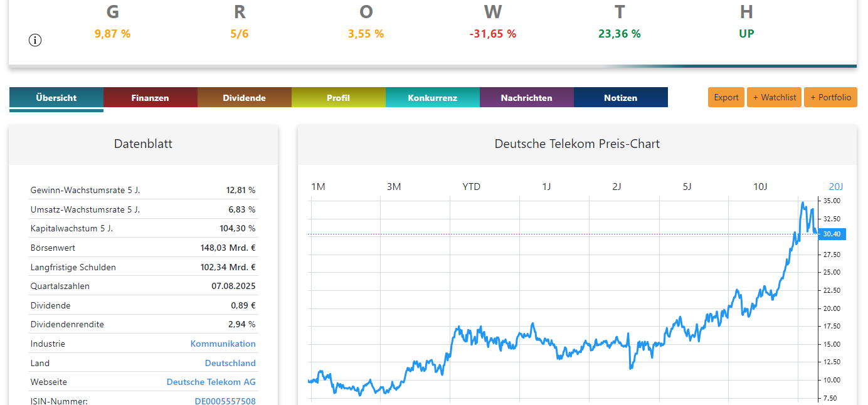Open the Kommunikation industry link
Screen dimensions: 868x405
[x=223, y=344]
